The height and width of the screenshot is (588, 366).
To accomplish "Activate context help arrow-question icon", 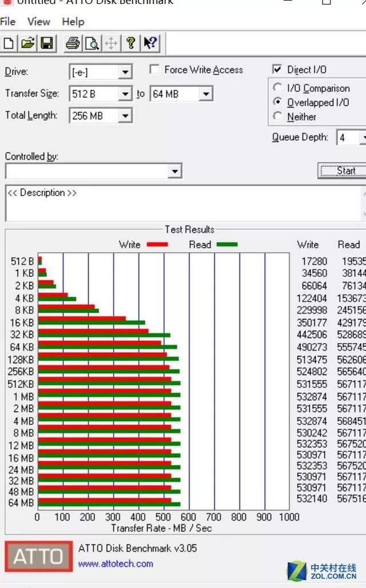I will click(x=150, y=43).
